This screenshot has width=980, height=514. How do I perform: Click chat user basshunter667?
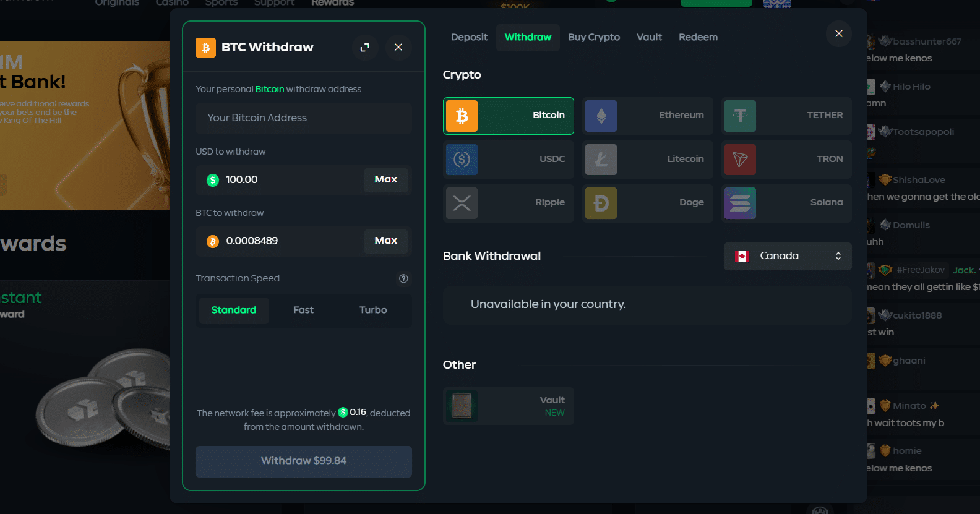pos(927,41)
